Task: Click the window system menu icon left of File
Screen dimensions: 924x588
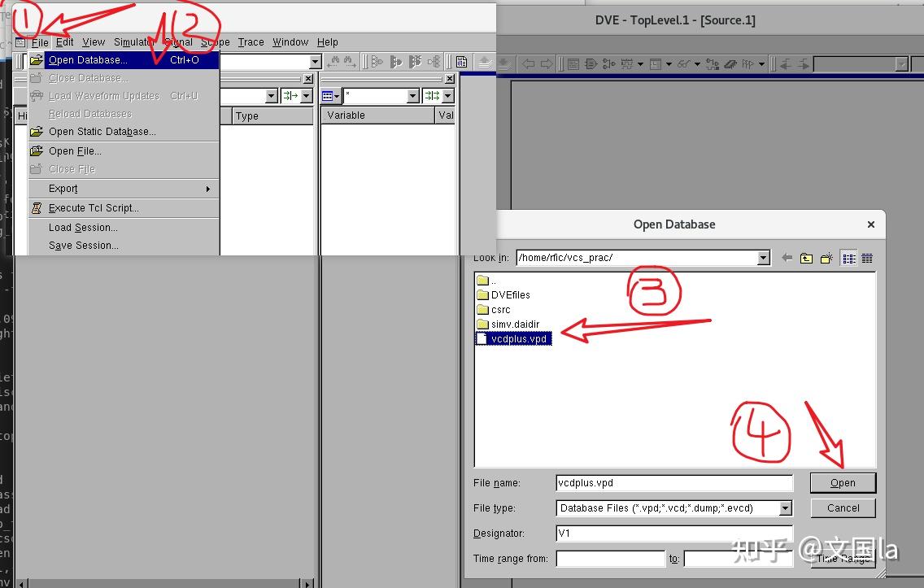Action: point(20,42)
